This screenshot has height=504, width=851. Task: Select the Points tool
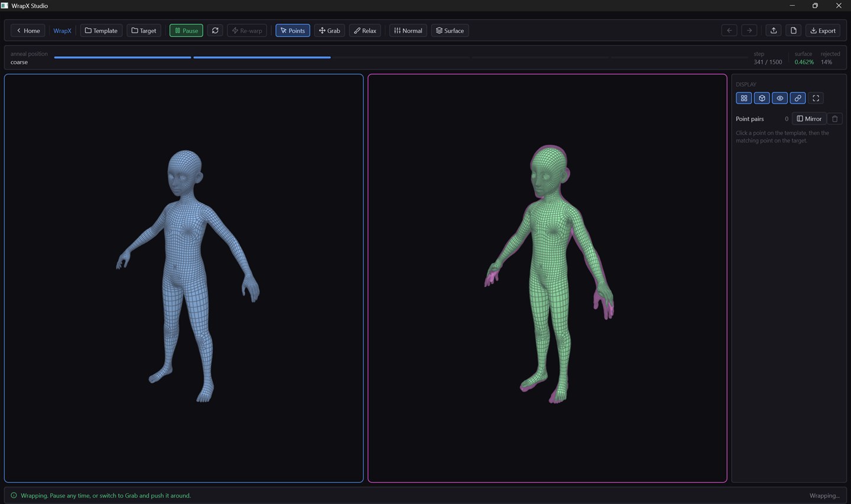click(x=293, y=31)
